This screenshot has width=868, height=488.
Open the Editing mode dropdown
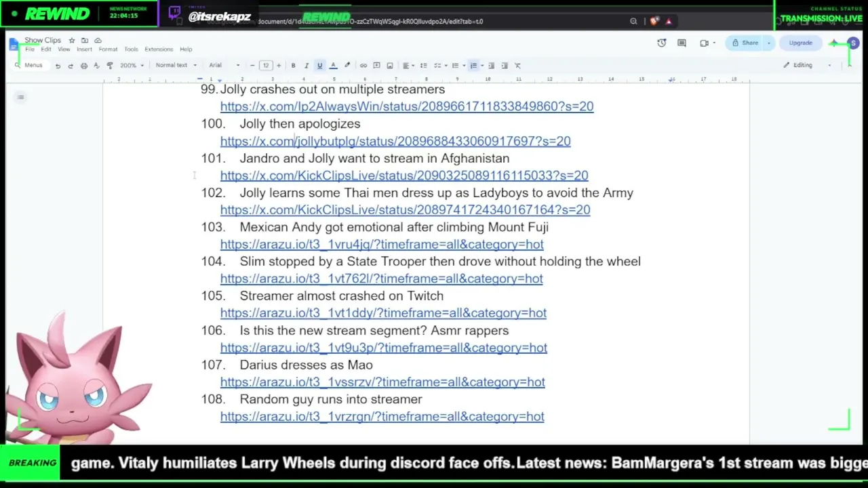pos(807,66)
